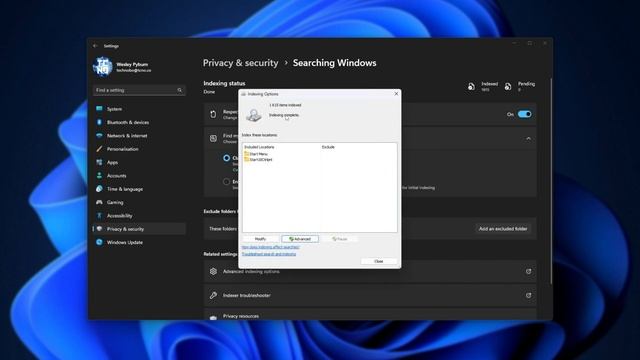Click the Gaming controller icon
The height and width of the screenshot is (360, 640).
point(99,202)
